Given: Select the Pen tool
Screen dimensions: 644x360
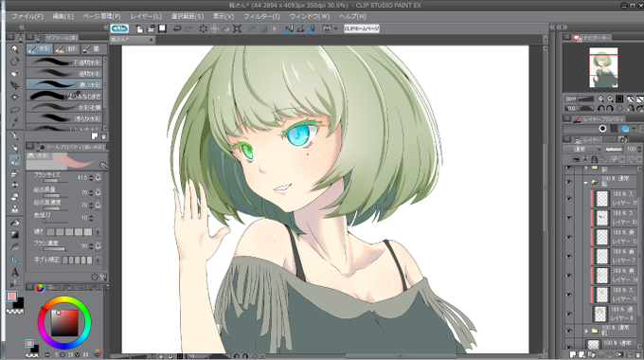Looking at the screenshot, I should (x=15, y=136).
